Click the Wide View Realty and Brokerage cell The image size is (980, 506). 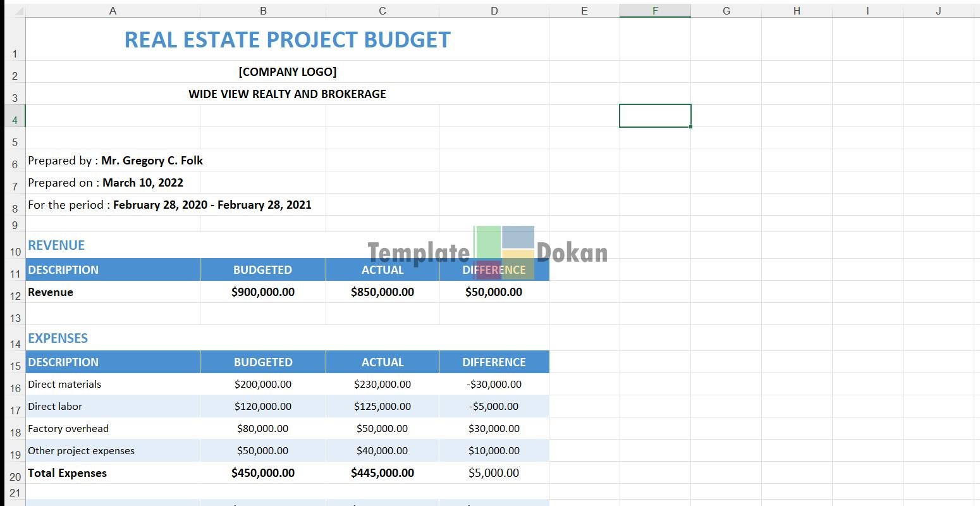(287, 94)
